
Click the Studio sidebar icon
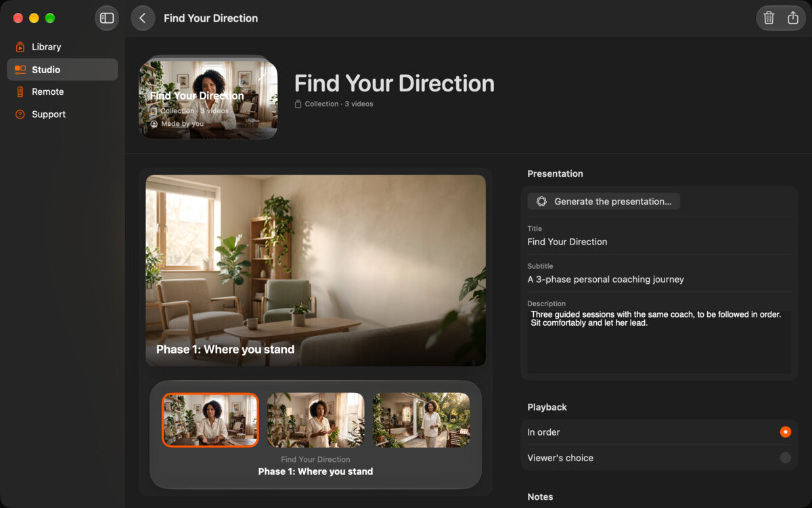tap(20, 69)
